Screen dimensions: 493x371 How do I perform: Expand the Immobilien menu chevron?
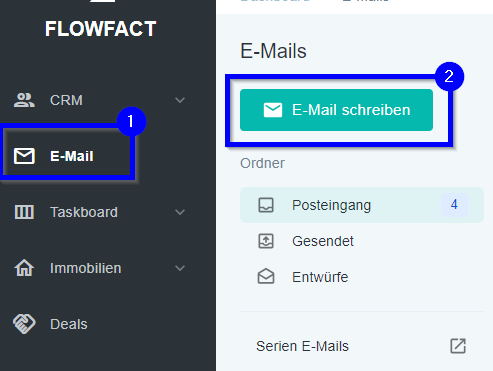[x=180, y=268]
